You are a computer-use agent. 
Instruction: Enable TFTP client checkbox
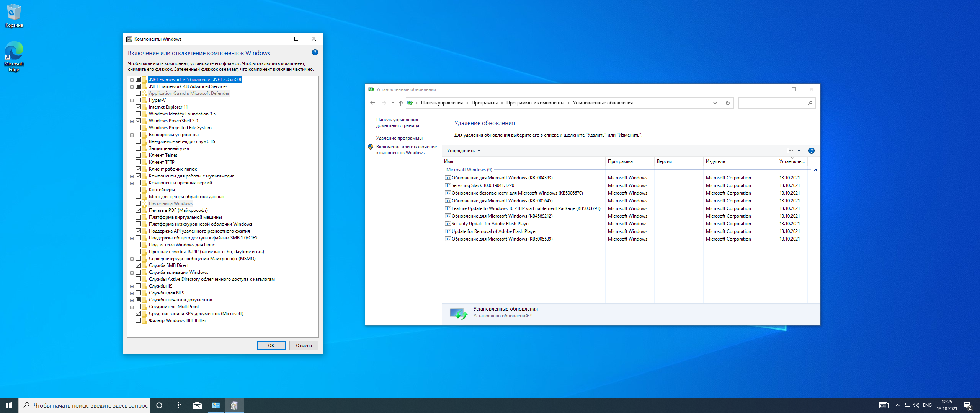point(139,162)
